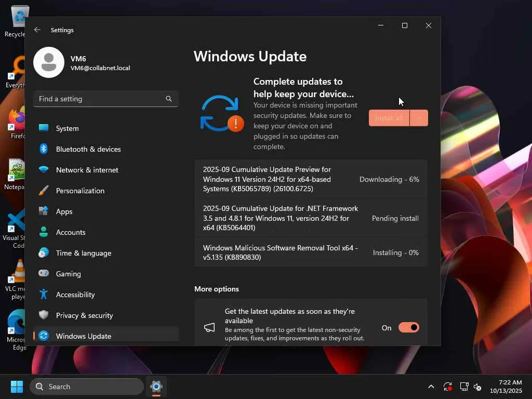Open Accessibility settings

coord(106,295)
